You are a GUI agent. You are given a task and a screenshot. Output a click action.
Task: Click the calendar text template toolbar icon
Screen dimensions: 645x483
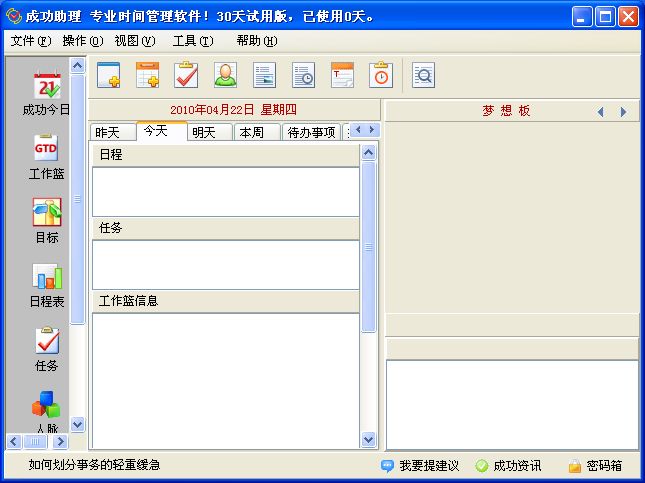pyautogui.click(x=342, y=75)
